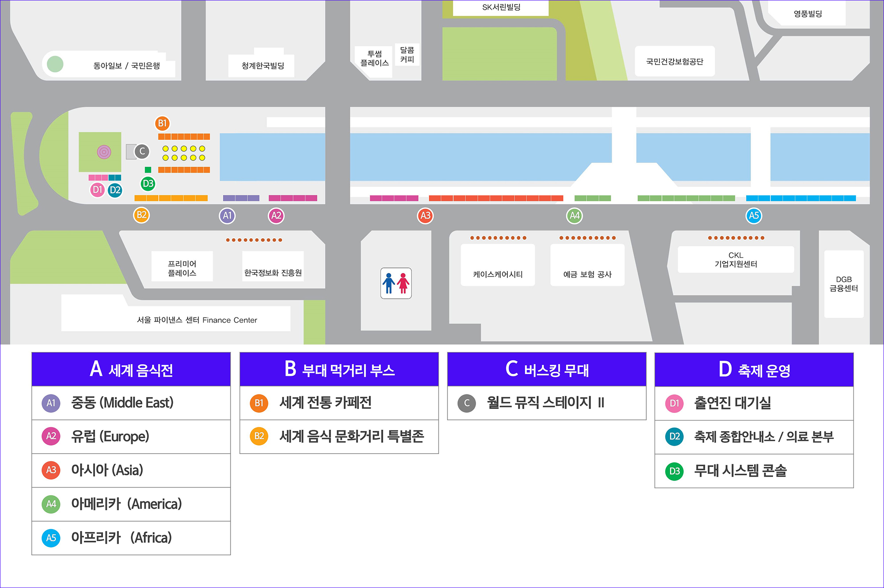The image size is (884, 588).
Task: Select the green A4 America map marker
Action: [x=574, y=216]
